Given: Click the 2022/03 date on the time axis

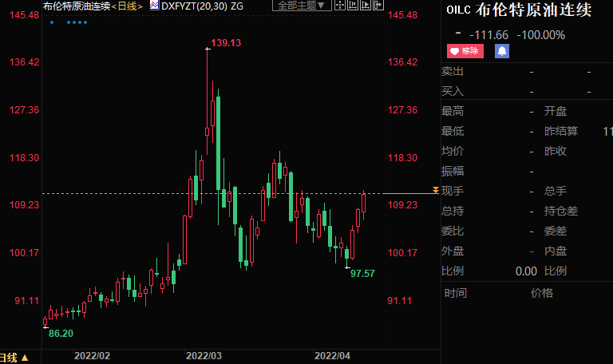Looking at the screenshot, I should click(x=204, y=354).
